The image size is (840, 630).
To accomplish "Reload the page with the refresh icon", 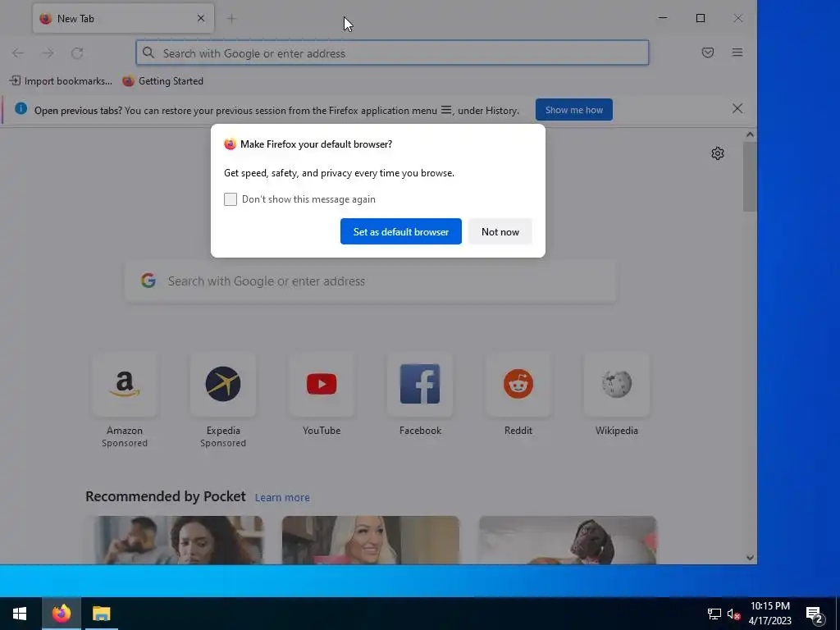I will pos(77,52).
